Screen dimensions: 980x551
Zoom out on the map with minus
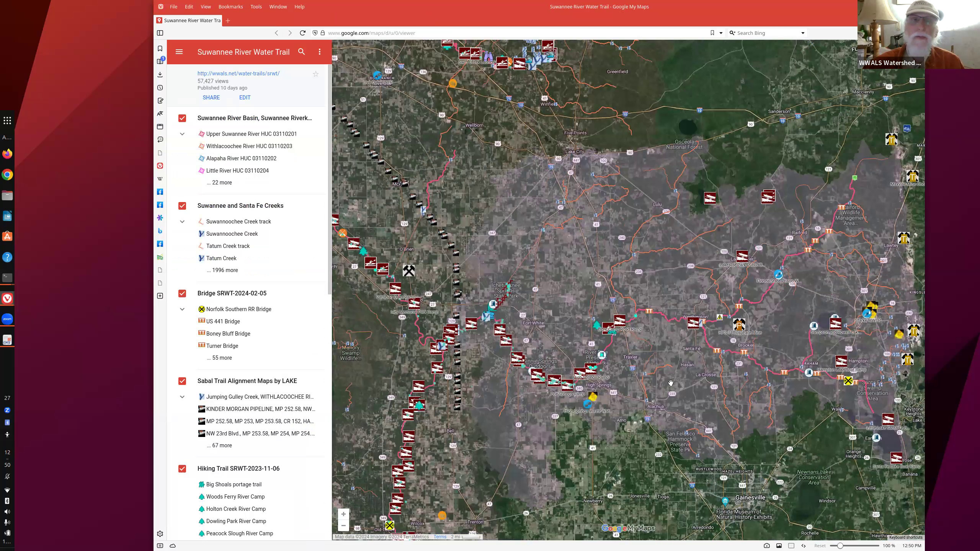click(343, 526)
